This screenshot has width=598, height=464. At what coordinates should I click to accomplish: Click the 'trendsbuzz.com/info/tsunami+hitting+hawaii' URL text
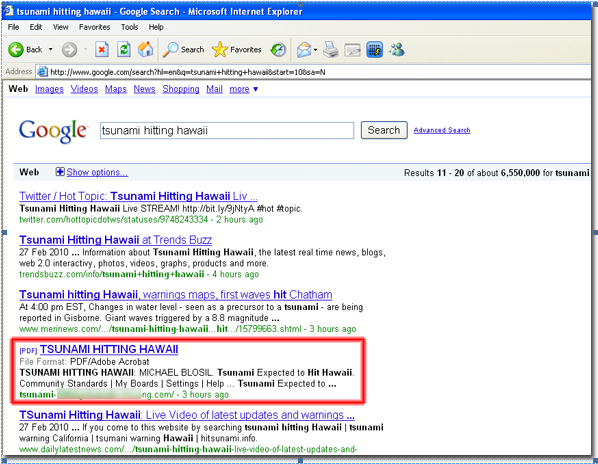[112, 274]
